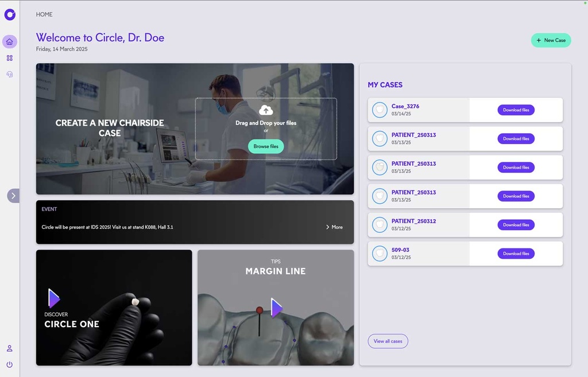Click the Circle logo in sidebar

(x=10, y=15)
